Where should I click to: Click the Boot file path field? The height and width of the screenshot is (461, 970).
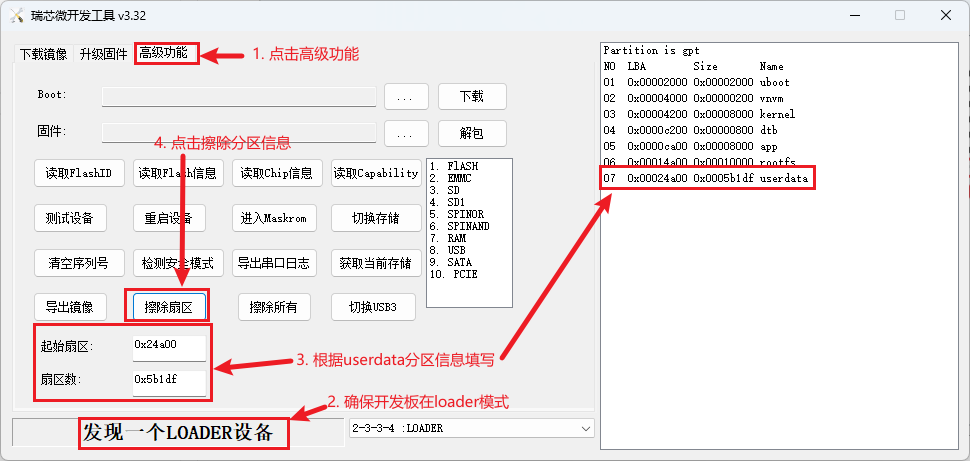click(x=239, y=97)
